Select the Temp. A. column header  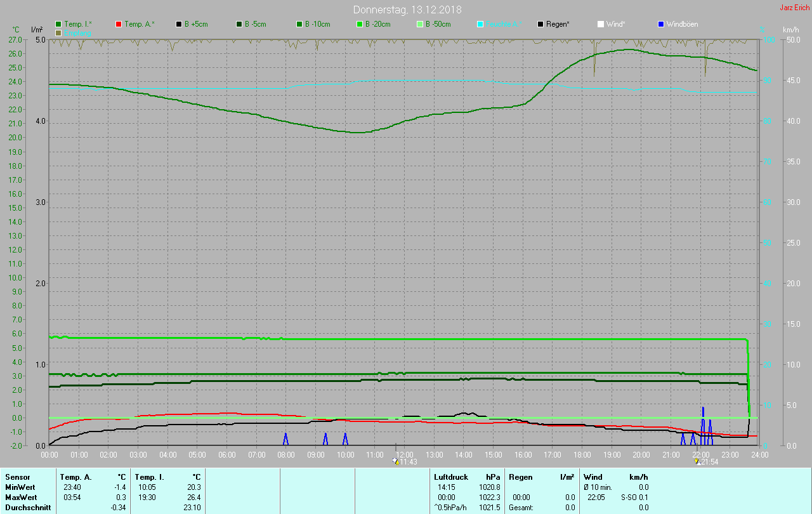pos(75,477)
